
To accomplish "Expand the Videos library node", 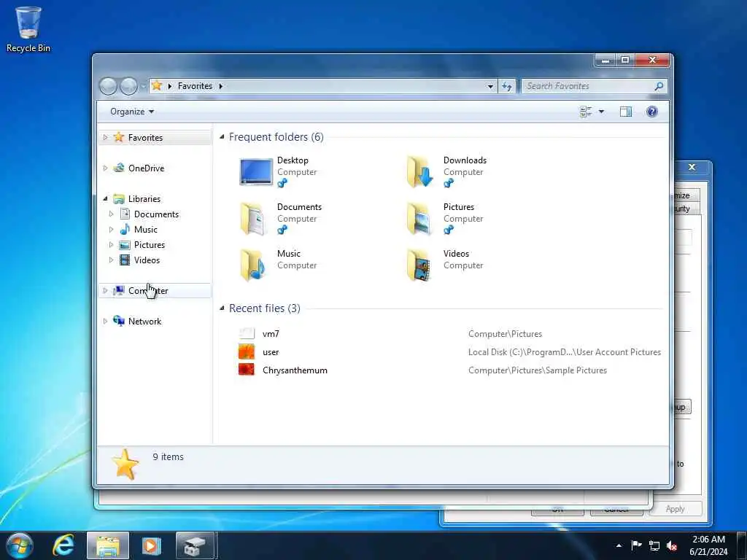I will [x=111, y=260].
